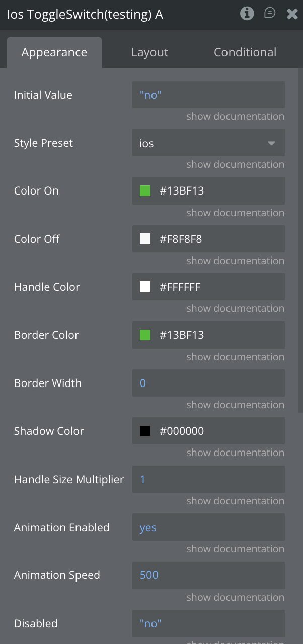Open the Shadow Color black swatch
Screen dimensions: 303x644
(145, 431)
